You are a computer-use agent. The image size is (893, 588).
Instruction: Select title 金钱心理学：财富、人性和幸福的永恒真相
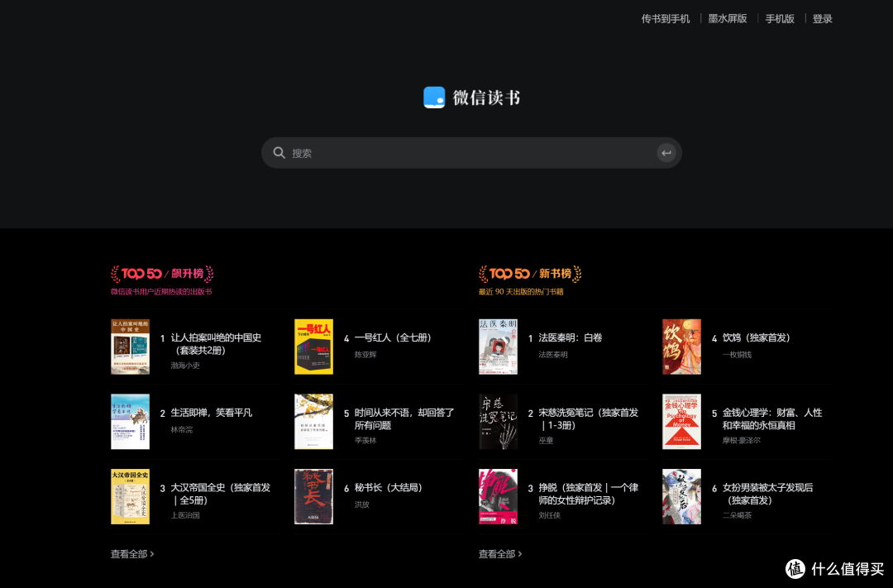(772, 418)
